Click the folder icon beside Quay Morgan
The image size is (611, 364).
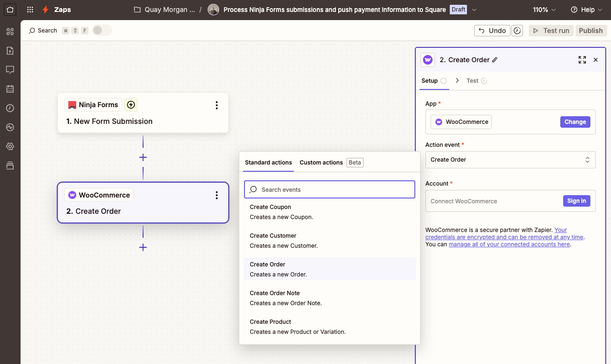coord(137,10)
